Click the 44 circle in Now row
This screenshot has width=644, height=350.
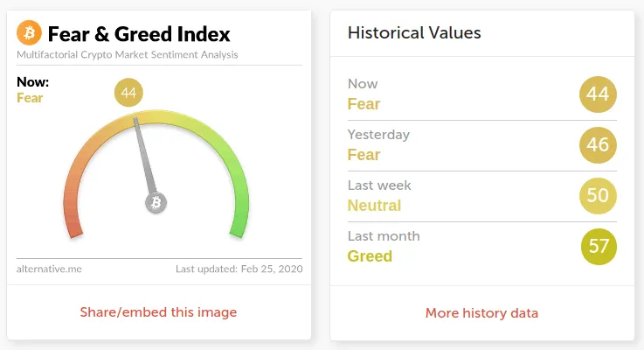[598, 94]
